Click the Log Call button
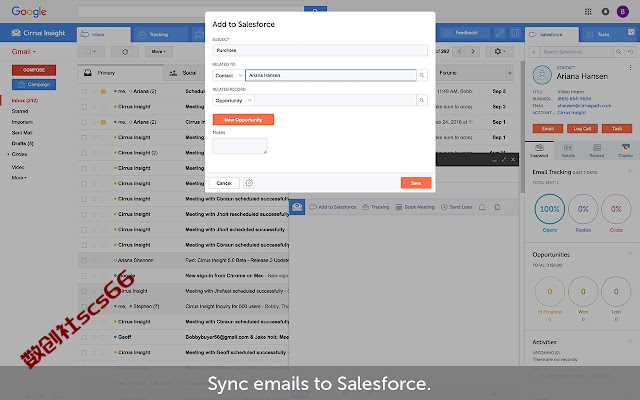This screenshot has width=640, height=400. click(582, 129)
